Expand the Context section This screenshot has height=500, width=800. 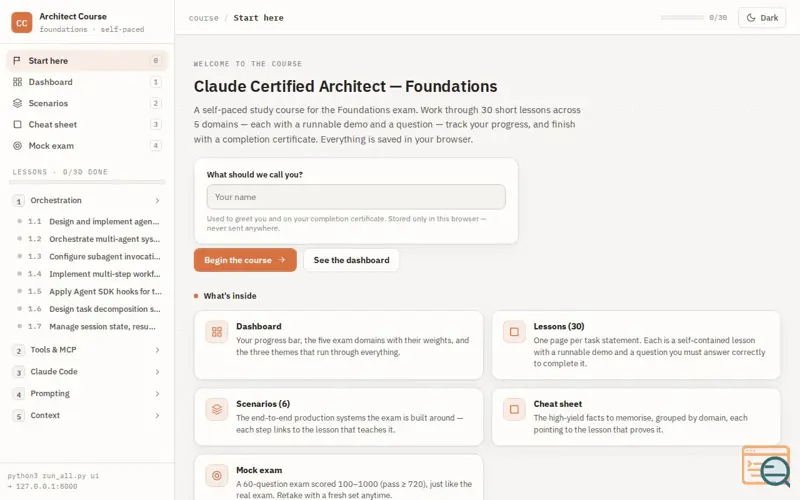click(87, 416)
